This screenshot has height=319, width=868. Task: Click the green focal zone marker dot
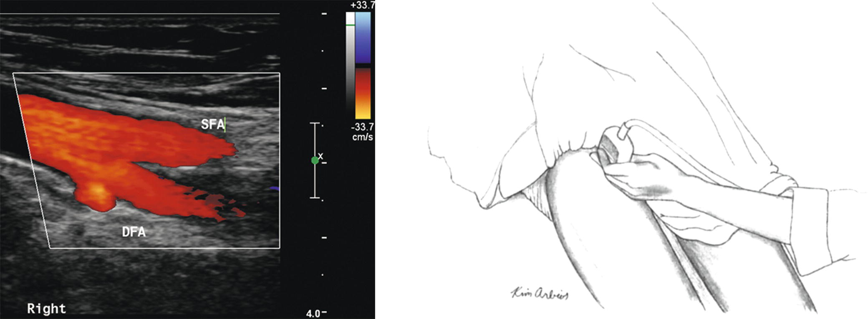click(315, 160)
